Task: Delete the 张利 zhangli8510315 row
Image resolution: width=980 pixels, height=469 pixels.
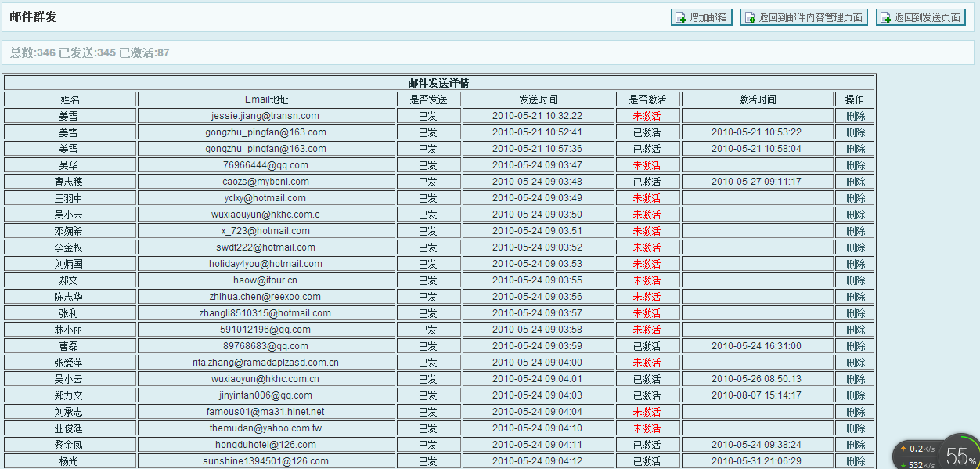Action: click(856, 313)
